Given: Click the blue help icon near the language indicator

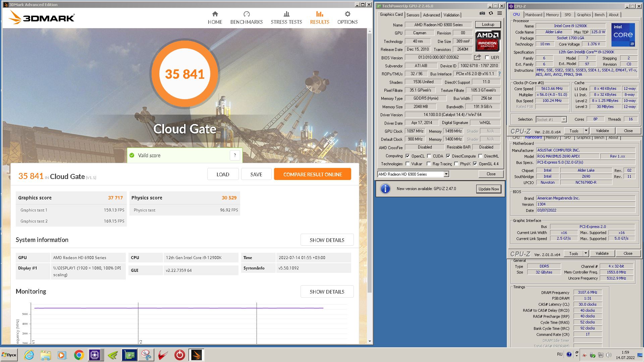Looking at the screenshot, I should [x=569, y=354].
